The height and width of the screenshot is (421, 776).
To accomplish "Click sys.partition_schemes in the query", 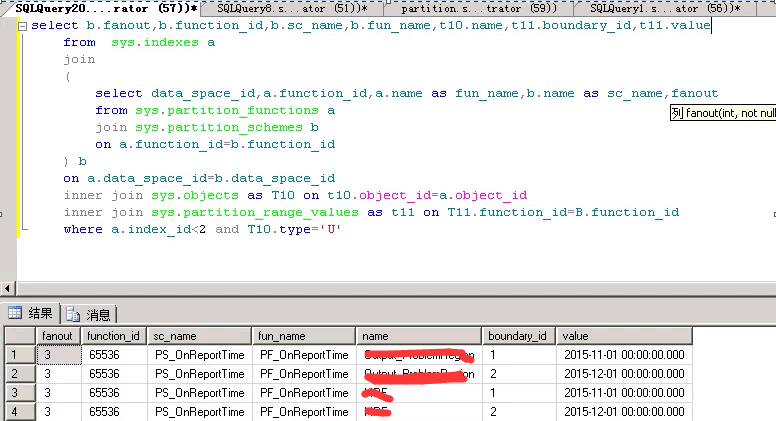I will point(219,127).
